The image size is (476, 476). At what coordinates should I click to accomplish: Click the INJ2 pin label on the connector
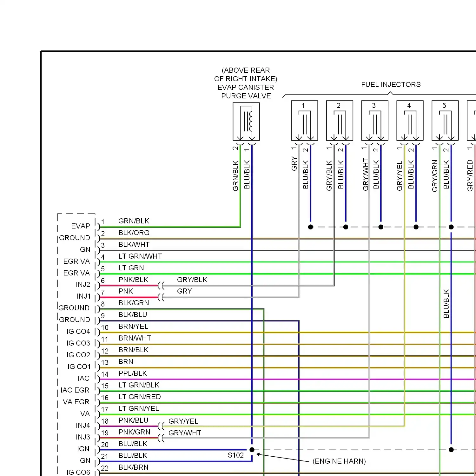pos(83,284)
